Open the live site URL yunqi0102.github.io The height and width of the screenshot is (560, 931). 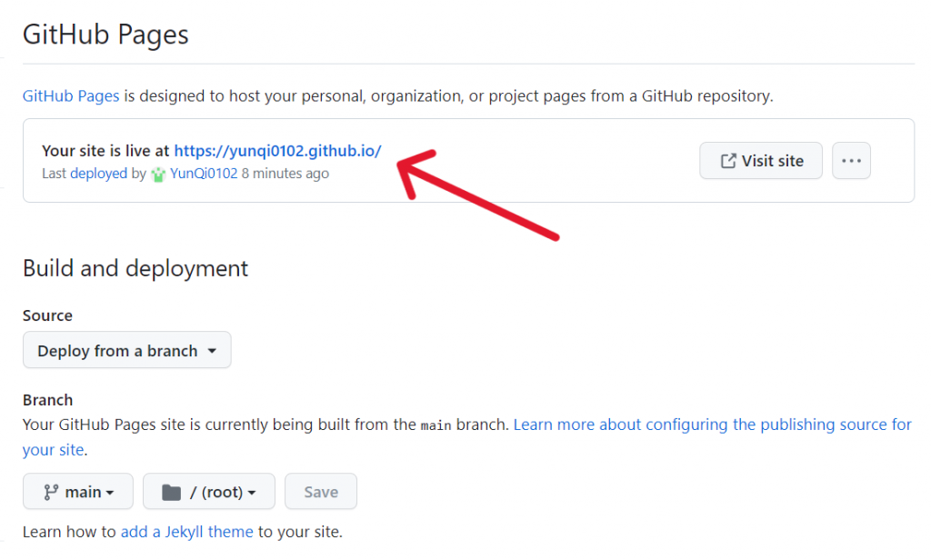(277, 151)
